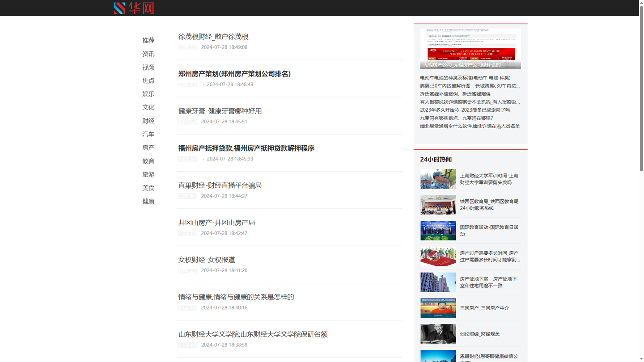Go to the 房产 section
Viewport: 644px width, 362px height.
point(148,147)
